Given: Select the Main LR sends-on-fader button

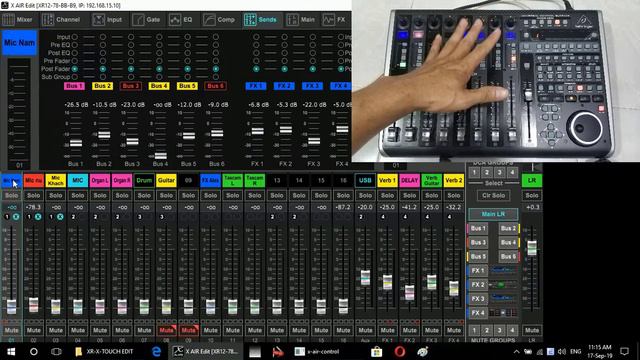Looking at the screenshot, I should coord(493,214).
